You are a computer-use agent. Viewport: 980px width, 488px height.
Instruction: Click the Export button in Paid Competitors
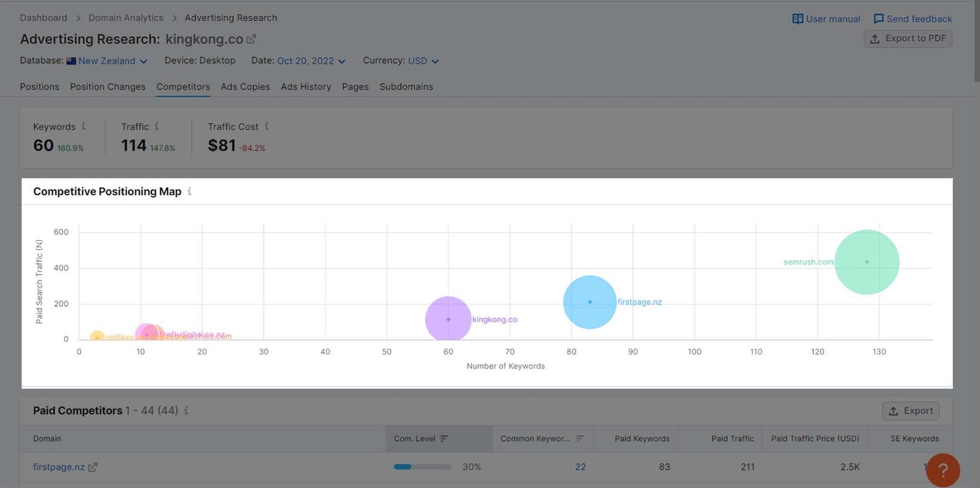coord(911,411)
